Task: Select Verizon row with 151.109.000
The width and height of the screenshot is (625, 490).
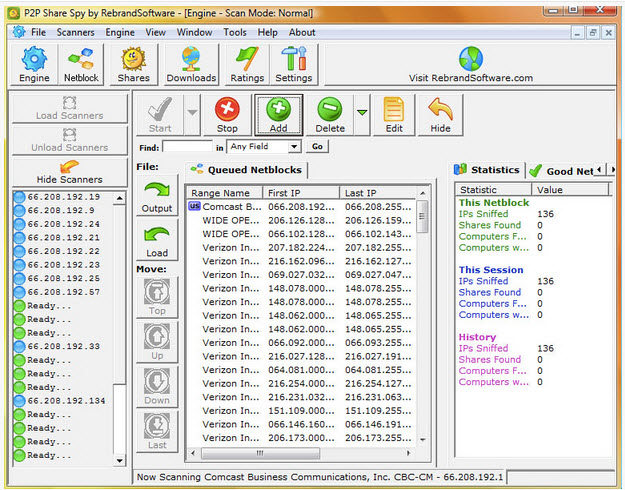Action: [x=301, y=411]
